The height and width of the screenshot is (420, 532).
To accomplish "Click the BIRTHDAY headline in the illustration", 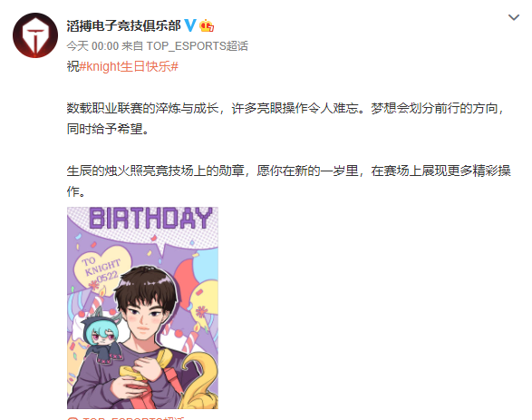I will pos(150,219).
